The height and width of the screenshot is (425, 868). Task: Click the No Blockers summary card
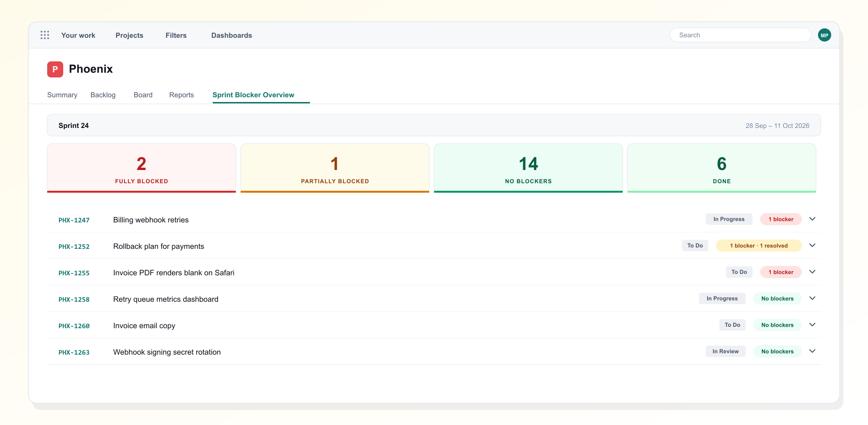(x=528, y=168)
